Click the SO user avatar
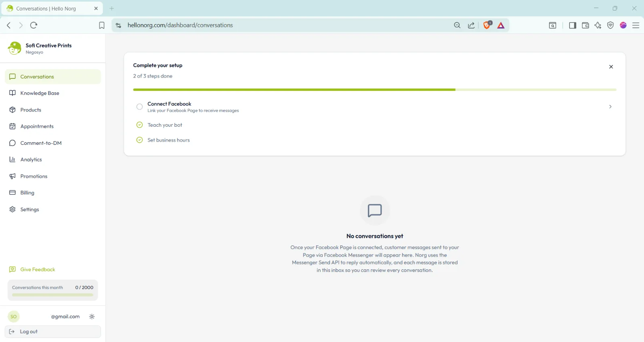 click(14, 317)
